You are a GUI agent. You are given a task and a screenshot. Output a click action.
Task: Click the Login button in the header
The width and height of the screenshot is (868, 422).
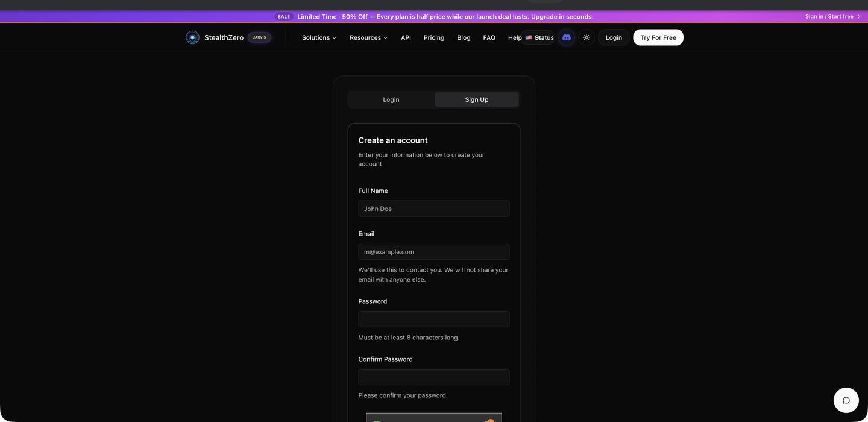[614, 37]
